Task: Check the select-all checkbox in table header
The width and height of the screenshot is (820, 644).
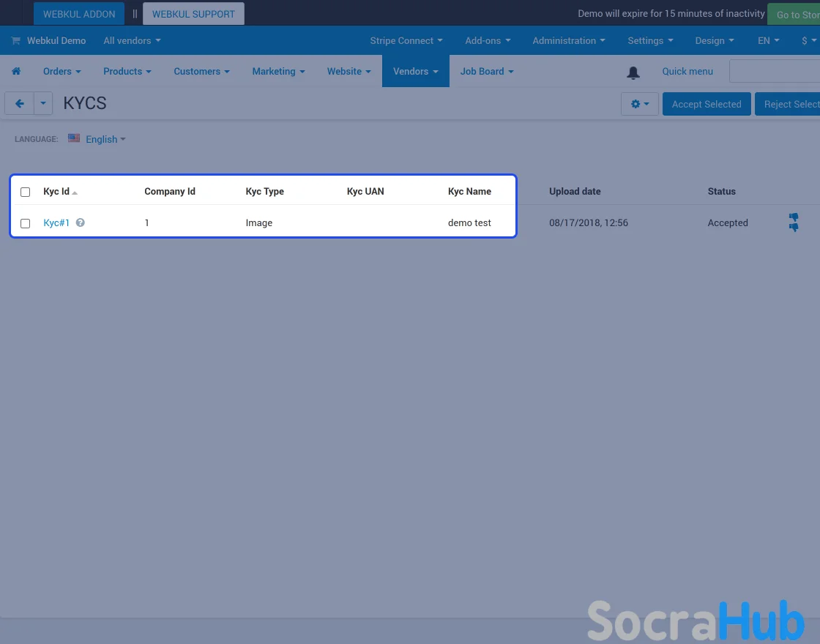Action: point(26,192)
